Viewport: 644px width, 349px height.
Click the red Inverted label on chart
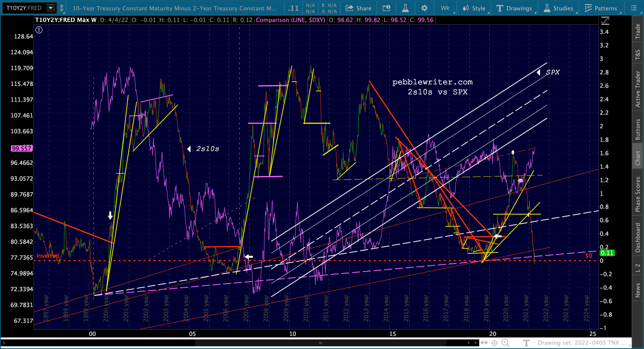48,256
